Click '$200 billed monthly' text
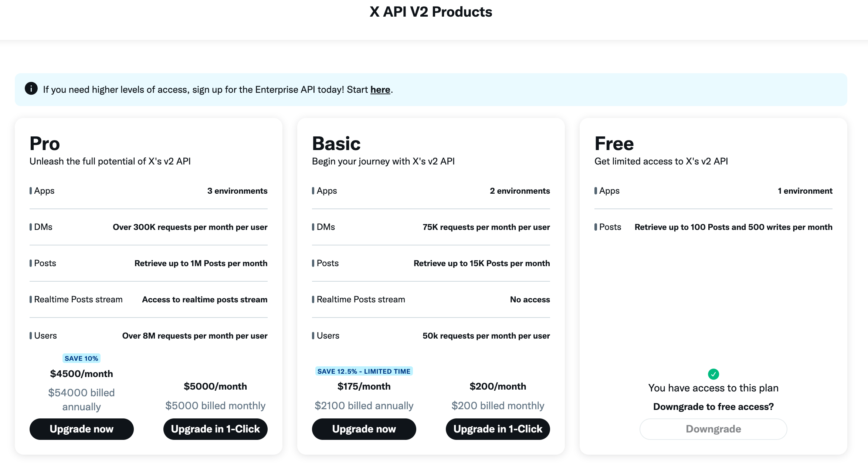The image size is (868, 465). click(498, 405)
